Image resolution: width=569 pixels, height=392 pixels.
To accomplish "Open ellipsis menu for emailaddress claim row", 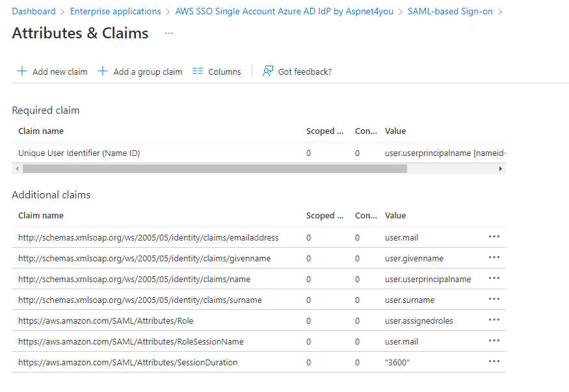I will [x=494, y=237].
